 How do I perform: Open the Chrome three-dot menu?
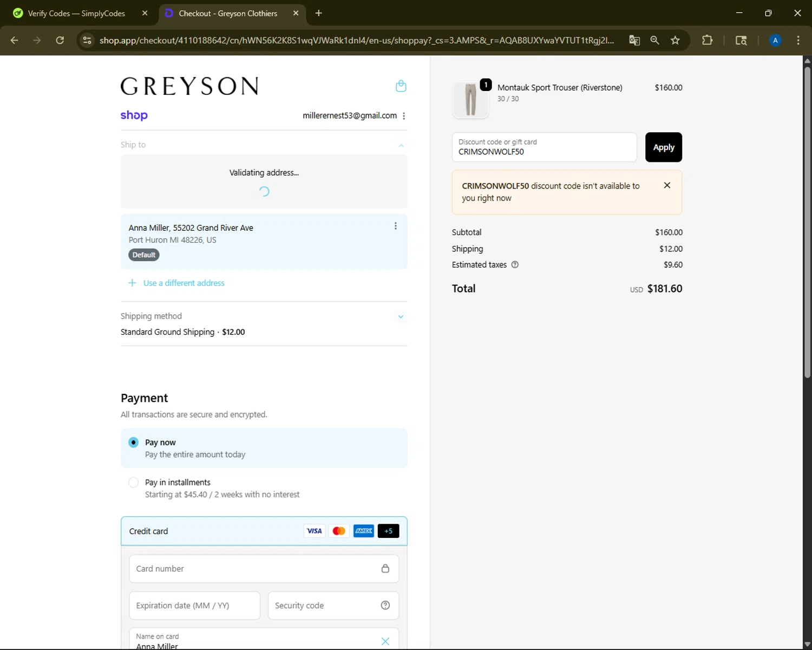click(798, 40)
